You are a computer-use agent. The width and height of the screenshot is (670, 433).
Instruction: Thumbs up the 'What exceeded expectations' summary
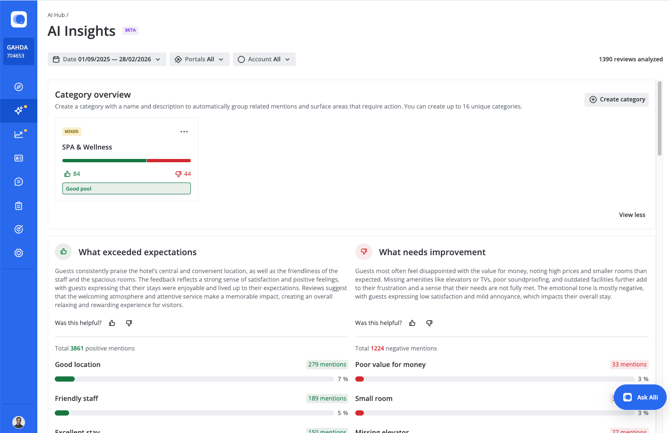(x=112, y=323)
